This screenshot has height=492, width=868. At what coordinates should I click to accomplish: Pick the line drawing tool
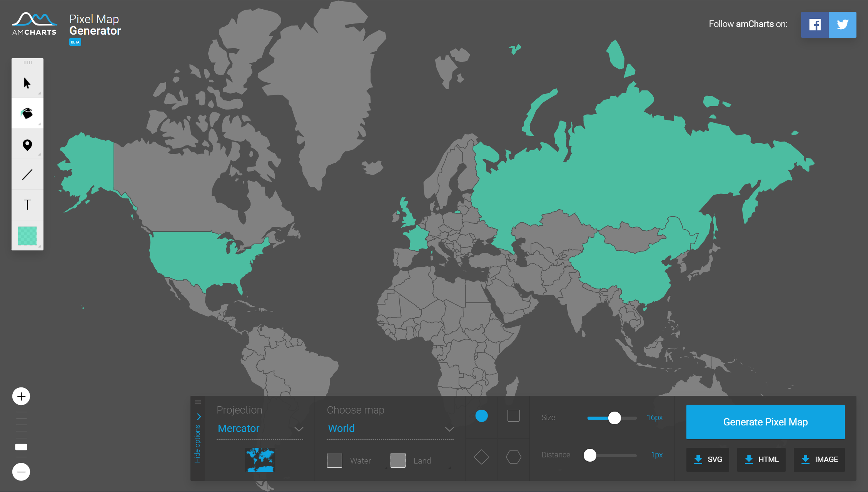(x=27, y=175)
